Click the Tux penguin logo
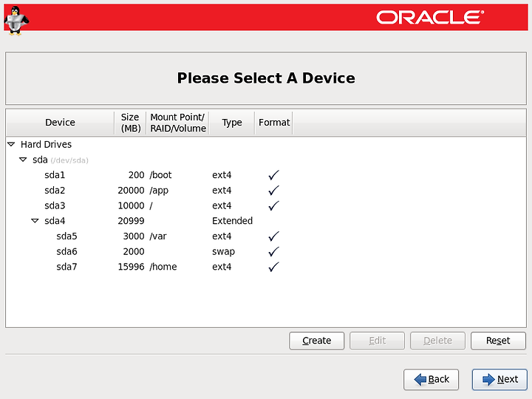The height and width of the screenshot is (399, 532). point(16,21)
